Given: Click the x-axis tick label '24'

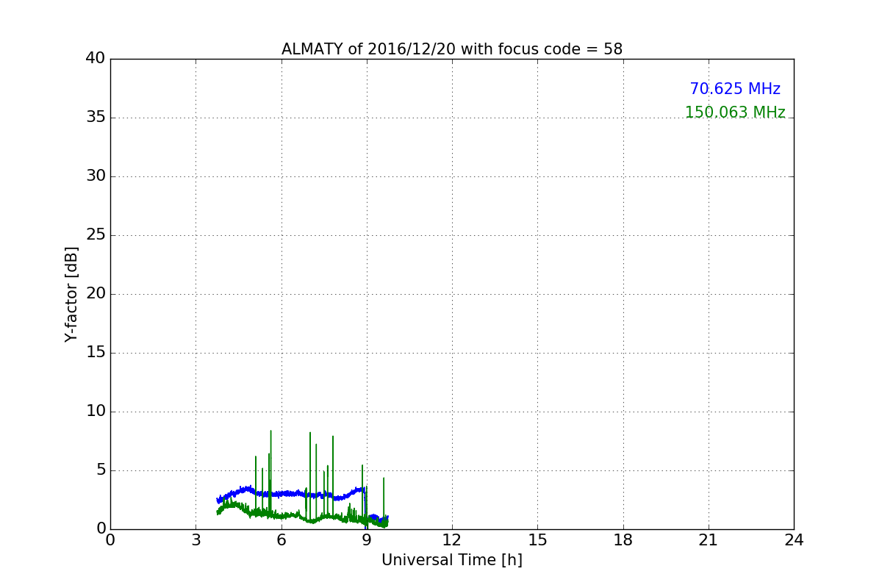Looking at the screenshot, I should pyautogui.click(x=794, y=540).
